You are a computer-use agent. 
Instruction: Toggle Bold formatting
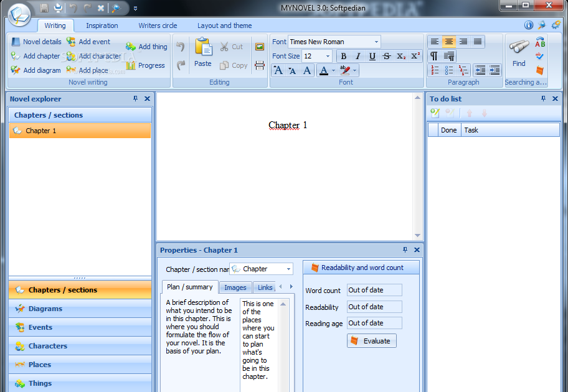pyautogui.click(x=343, y=56)
